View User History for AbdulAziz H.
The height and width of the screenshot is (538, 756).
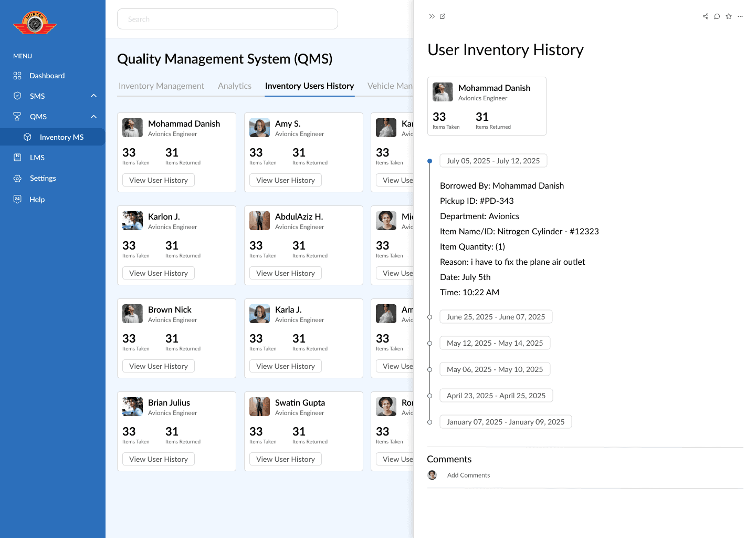(286, 273)
